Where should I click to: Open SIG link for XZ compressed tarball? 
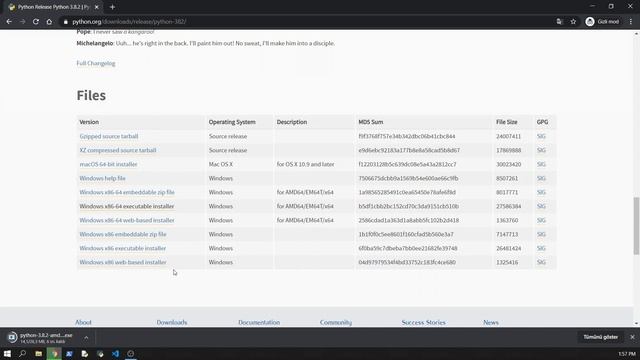541,150
